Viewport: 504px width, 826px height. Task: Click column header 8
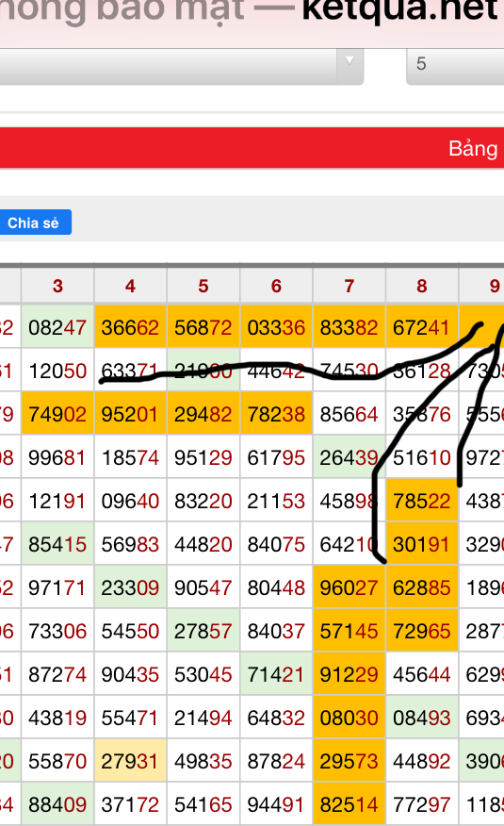click(422, 286)
